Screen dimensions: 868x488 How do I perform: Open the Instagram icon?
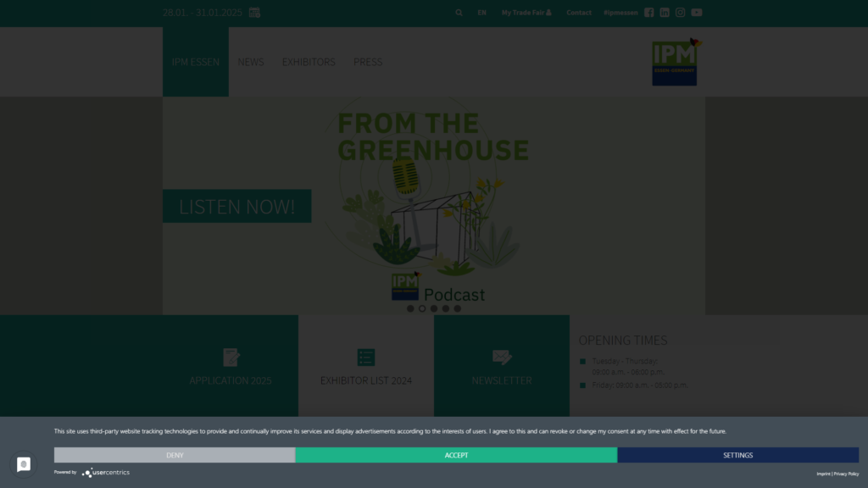click(681, 12)
